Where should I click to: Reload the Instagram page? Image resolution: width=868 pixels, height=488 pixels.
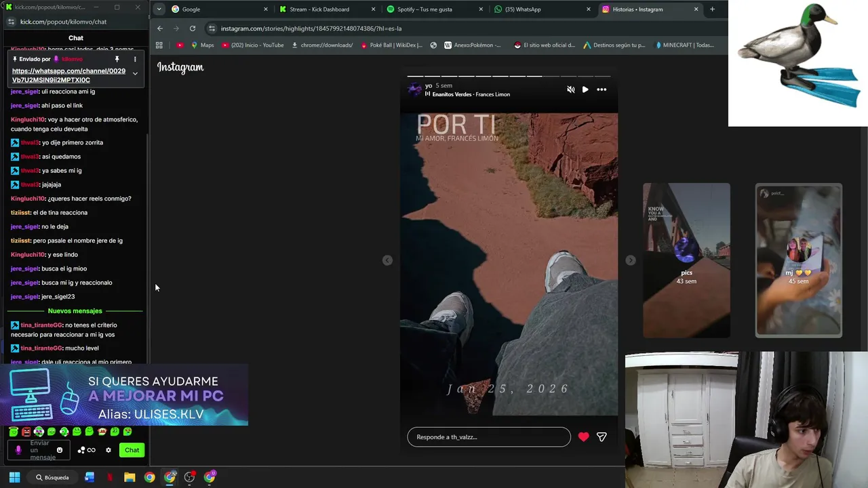tap(193, 28)
